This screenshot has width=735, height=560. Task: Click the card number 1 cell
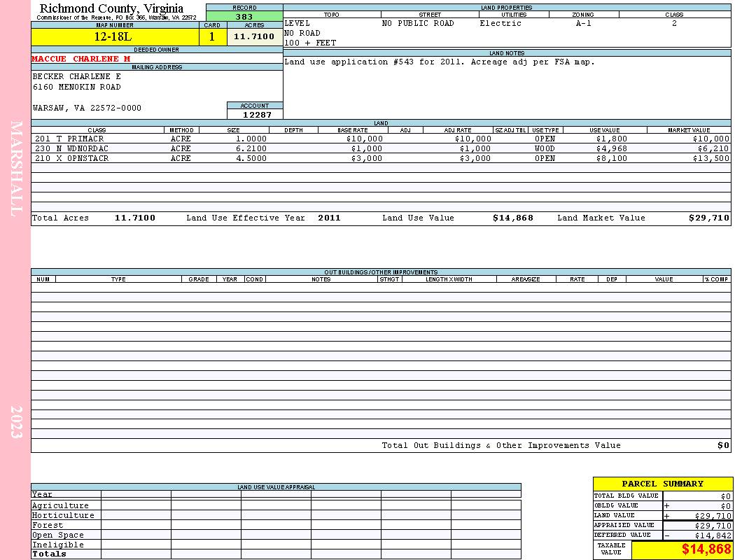tap(212, 36)
